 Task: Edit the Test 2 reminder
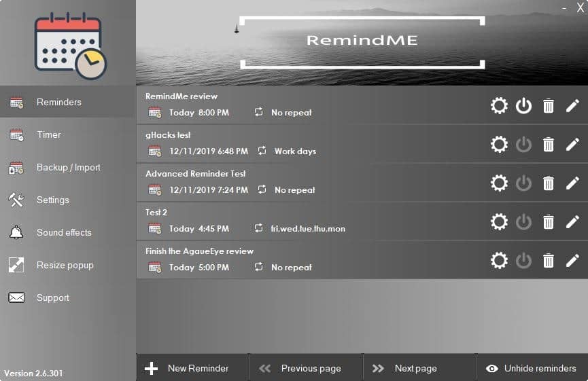click(572, 222)
